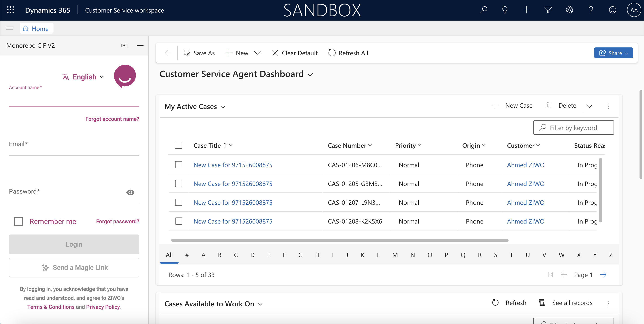Viewport: 644px width, 324px height.
Task: Filter cases by the # index
Action: click(187, 255)
